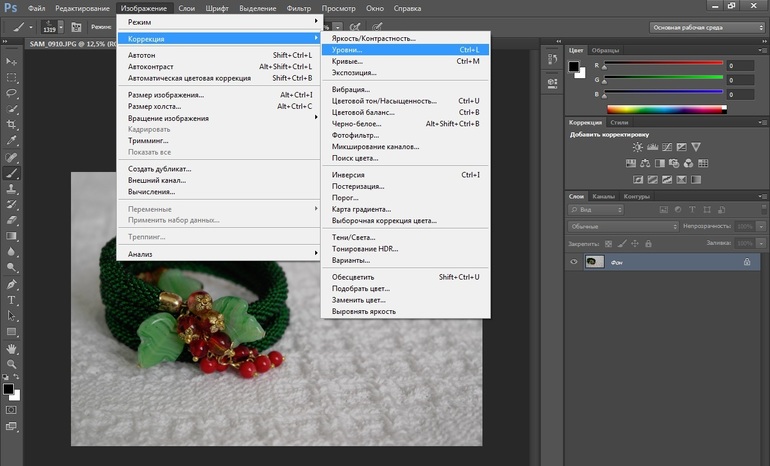The image size is (770, 466).
Task: Select the Lasso tool
Action: (12, 92)
